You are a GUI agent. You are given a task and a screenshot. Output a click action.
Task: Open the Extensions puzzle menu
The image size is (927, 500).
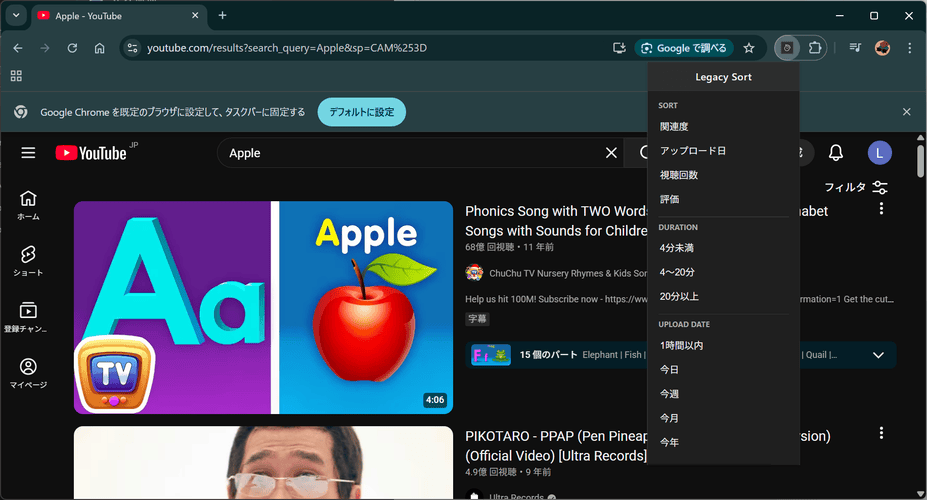pos(815,48)
